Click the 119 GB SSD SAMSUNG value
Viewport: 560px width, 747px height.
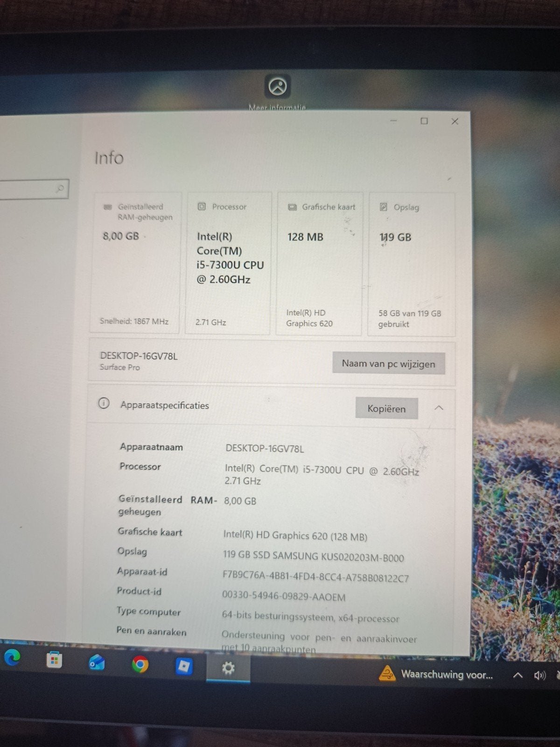tap(313, 556)
